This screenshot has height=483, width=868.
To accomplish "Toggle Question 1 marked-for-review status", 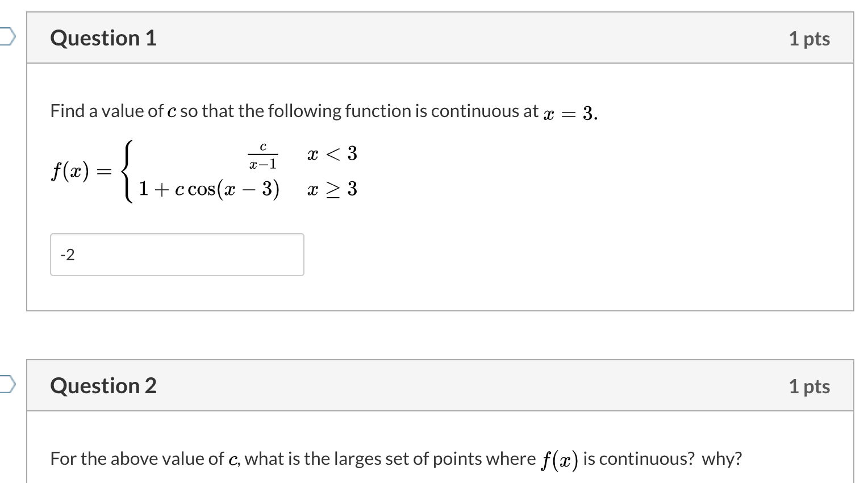I will [5, 35].
